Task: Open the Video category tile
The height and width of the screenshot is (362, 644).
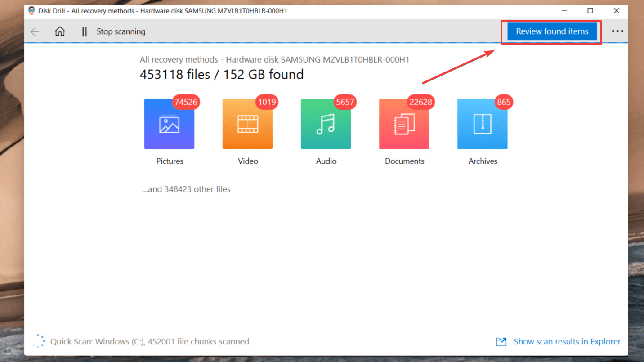Action: [247, 124]
